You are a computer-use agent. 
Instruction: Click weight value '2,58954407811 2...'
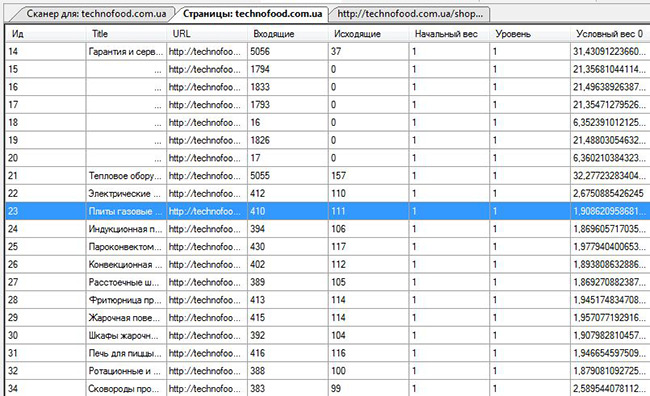pos(610,389)
